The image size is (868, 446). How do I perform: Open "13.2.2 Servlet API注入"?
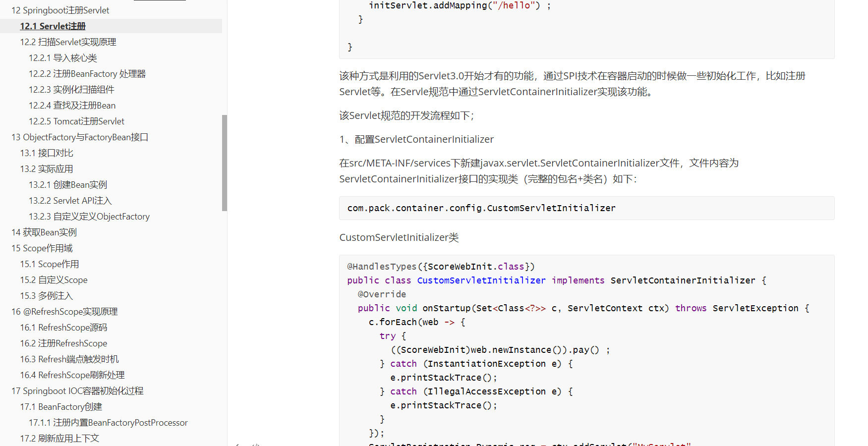(70, 200)
